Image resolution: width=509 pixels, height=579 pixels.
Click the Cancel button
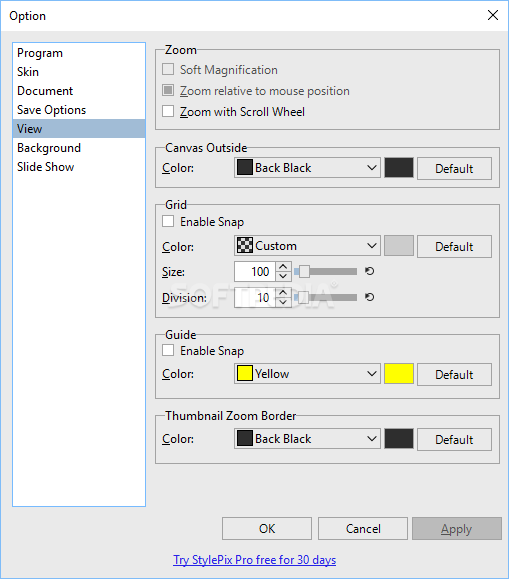(363, 528)
